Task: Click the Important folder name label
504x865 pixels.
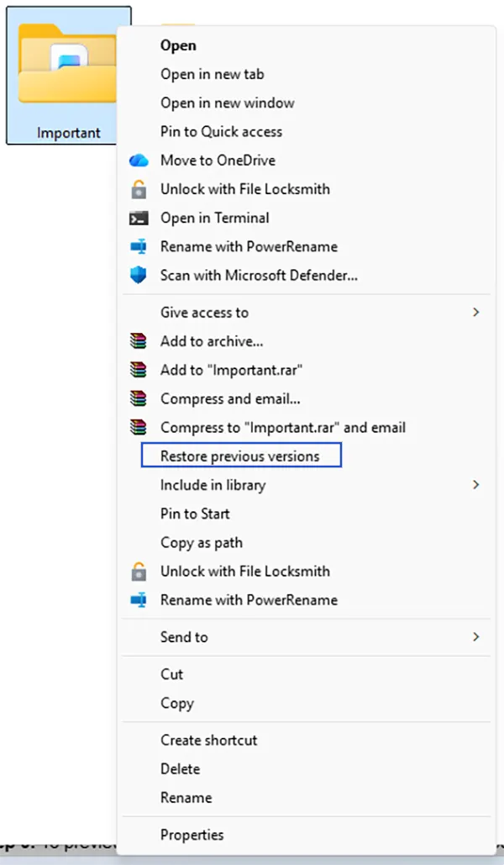Action: click(x=68, y=133)
